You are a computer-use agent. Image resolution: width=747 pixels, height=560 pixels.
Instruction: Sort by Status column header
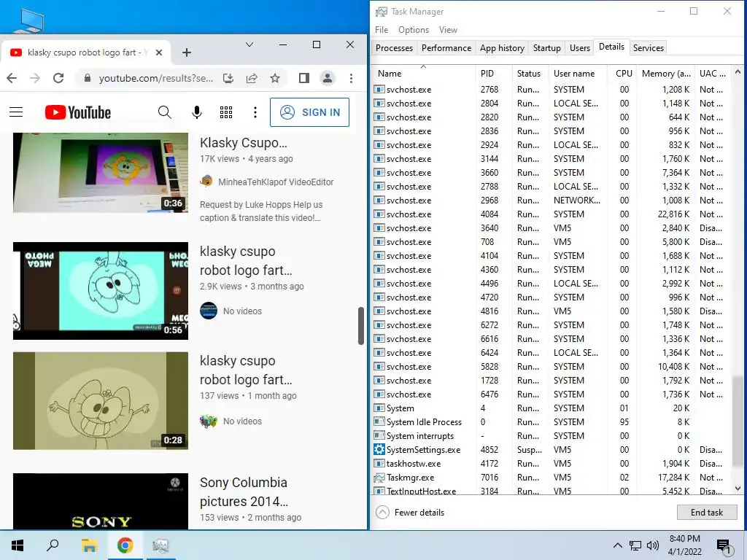click(530, 74)
